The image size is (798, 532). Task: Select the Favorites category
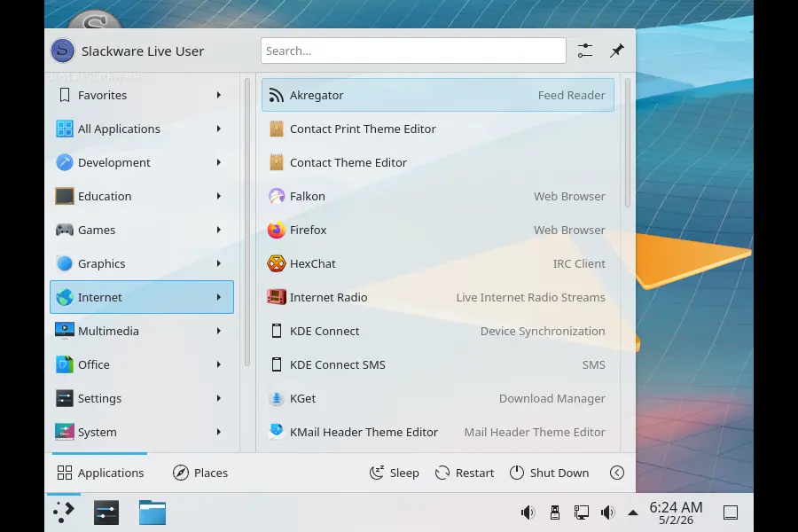[142, 95]
